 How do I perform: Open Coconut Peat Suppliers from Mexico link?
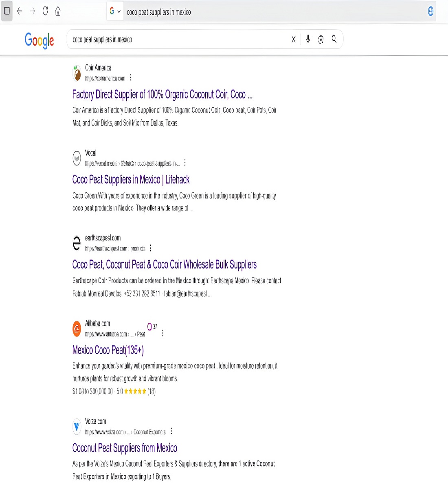point(125,448)
